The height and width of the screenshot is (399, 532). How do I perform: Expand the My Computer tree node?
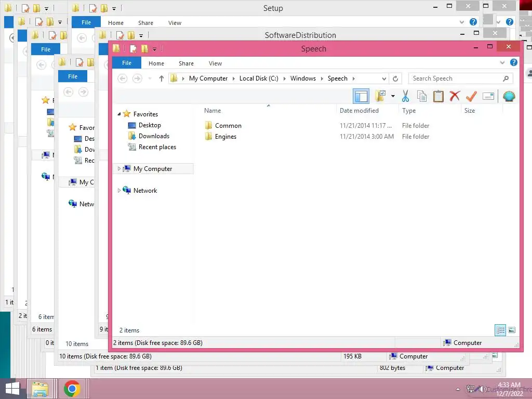(x=119, y=169)
